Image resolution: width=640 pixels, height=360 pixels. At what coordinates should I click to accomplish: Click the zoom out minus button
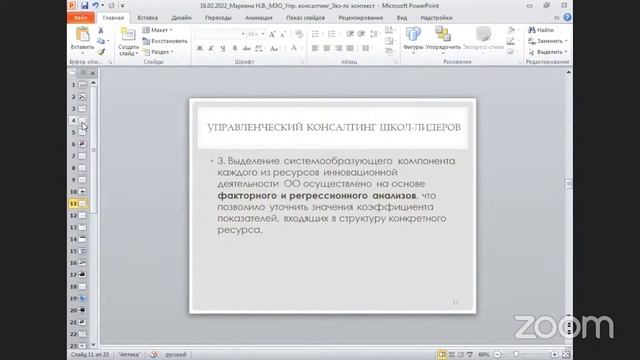point(498,355)
